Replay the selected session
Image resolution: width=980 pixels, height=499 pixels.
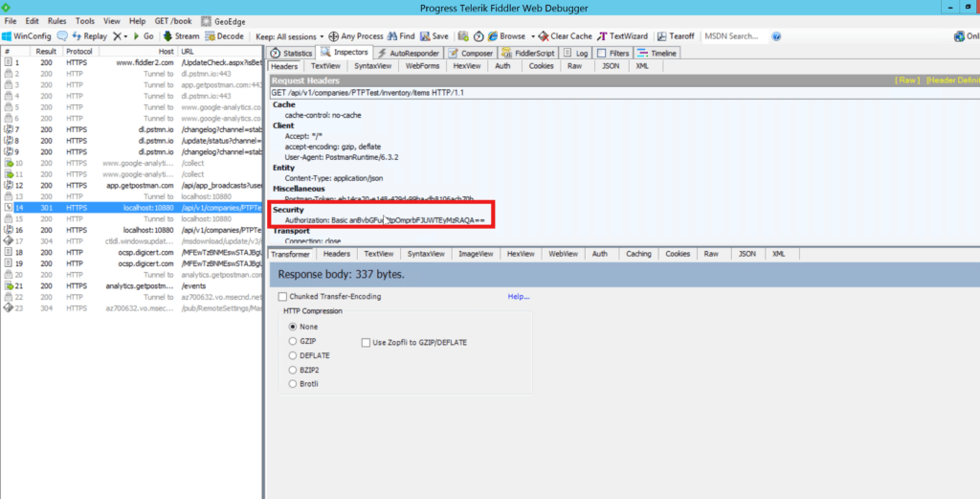pos(89,36)
